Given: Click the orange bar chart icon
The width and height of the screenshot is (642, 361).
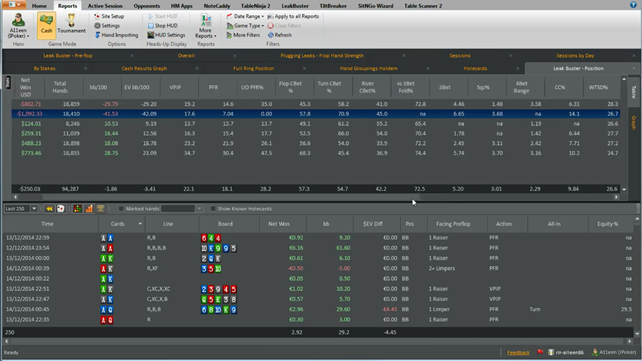Looking at the screenshot, I should click(x=89, y=209).
